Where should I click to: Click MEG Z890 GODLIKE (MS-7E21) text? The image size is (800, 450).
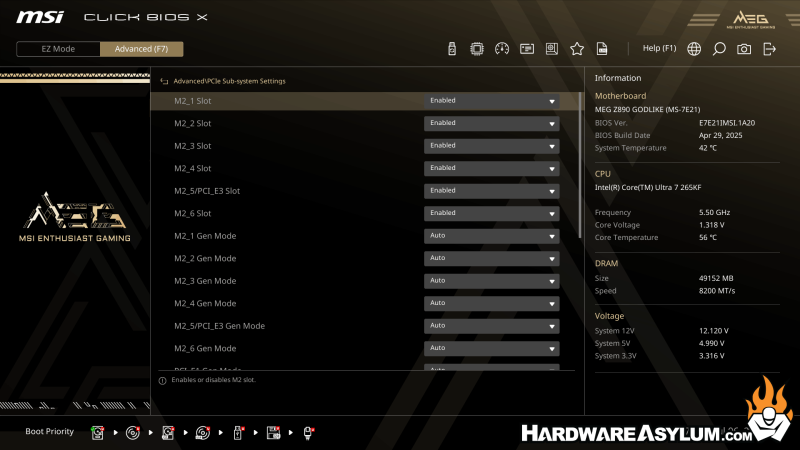click(647, 109)
